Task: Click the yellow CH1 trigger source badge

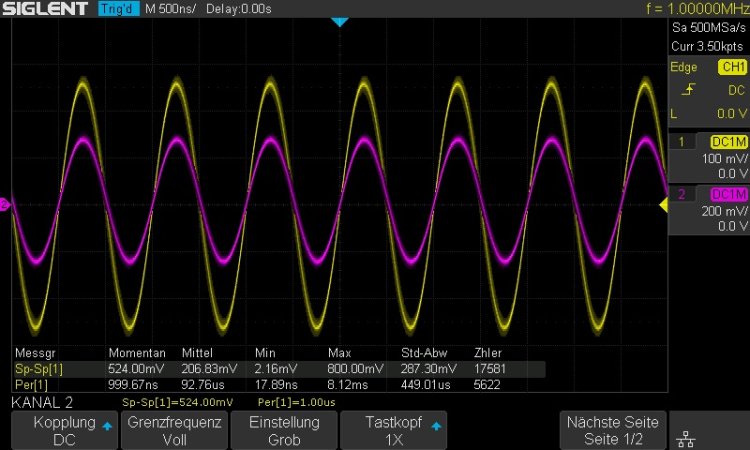Action: (x=731, y=67)
